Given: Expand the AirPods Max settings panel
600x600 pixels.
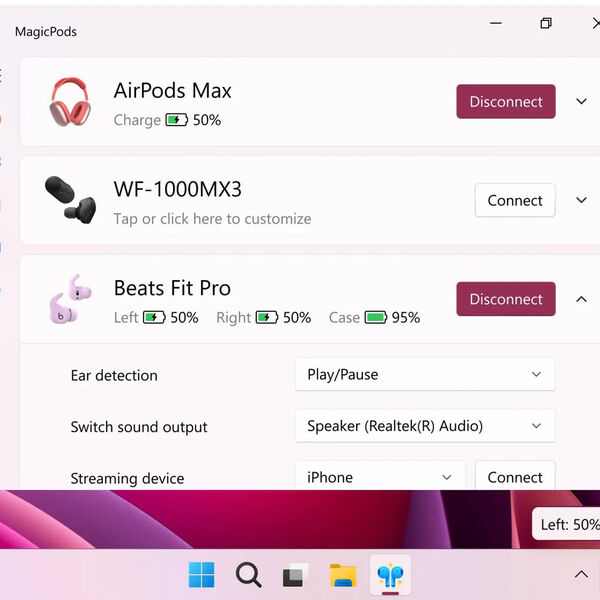Looking at the screenshot, I should [x=581, y=101].
